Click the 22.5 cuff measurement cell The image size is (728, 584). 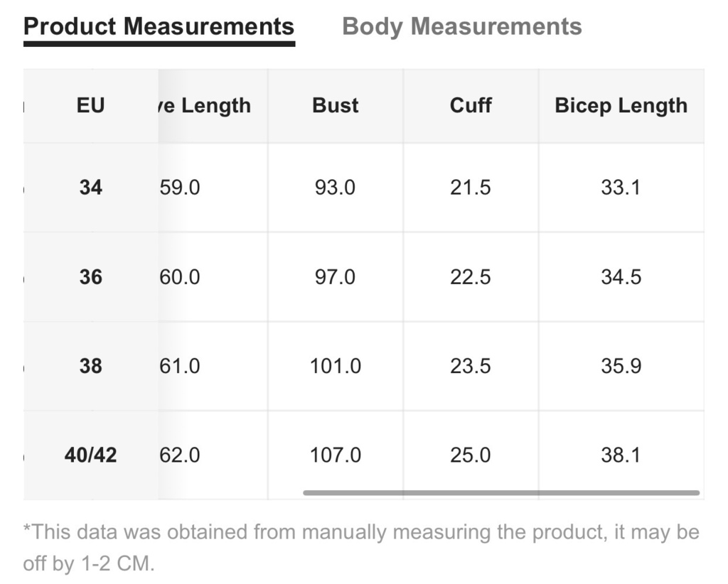tap(471, 277)
